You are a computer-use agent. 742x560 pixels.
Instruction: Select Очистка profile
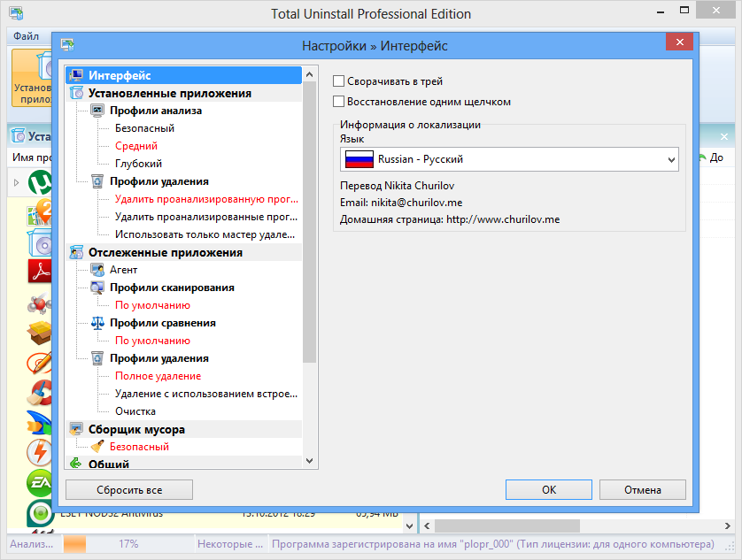135,411
